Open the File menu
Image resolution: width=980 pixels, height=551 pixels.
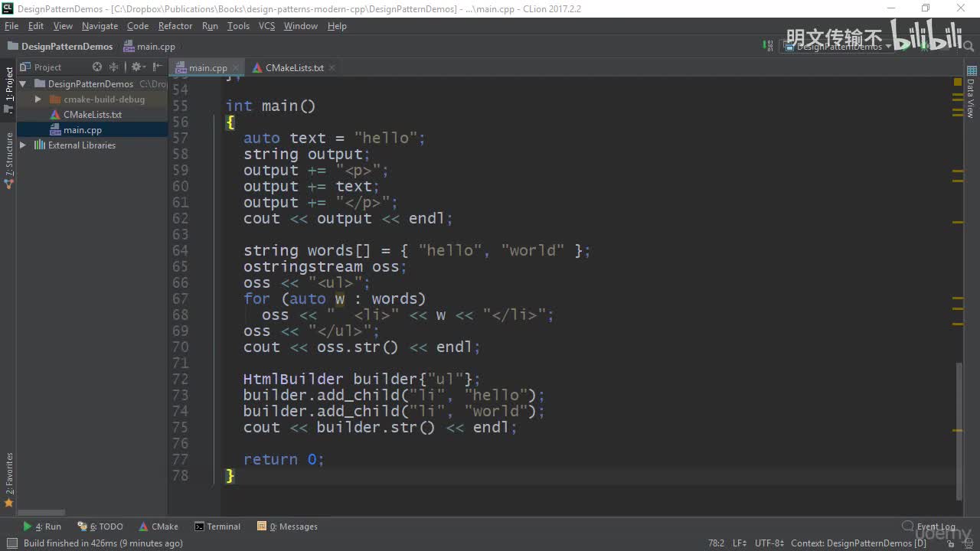pos(11,26)
